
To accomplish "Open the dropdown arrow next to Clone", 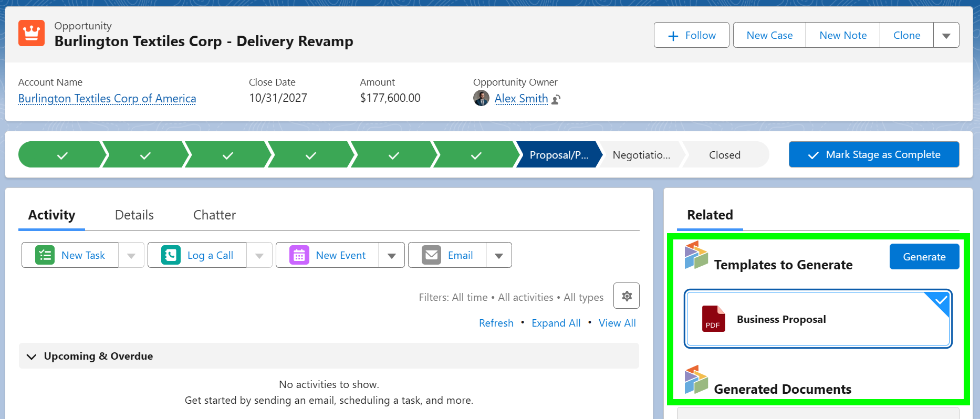I will [946, 36].
